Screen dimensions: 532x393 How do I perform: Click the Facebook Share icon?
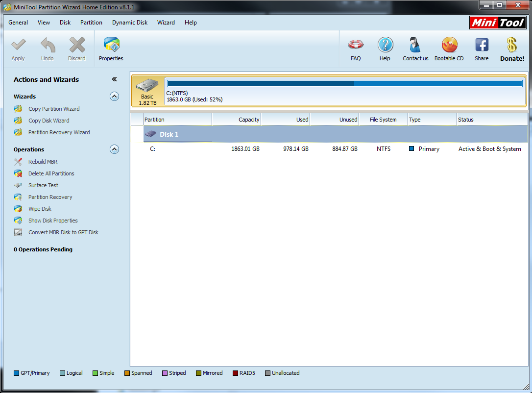pos(482,45)
